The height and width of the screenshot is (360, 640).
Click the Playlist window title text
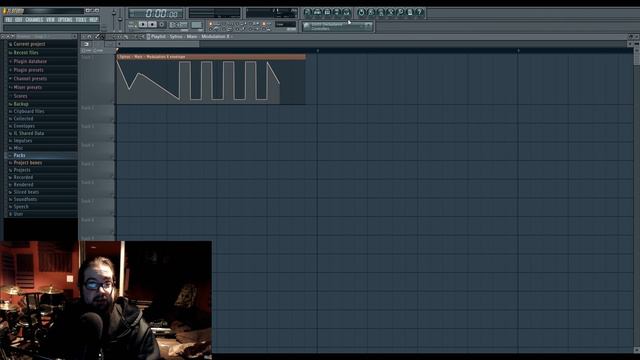[x=190, y=36]
